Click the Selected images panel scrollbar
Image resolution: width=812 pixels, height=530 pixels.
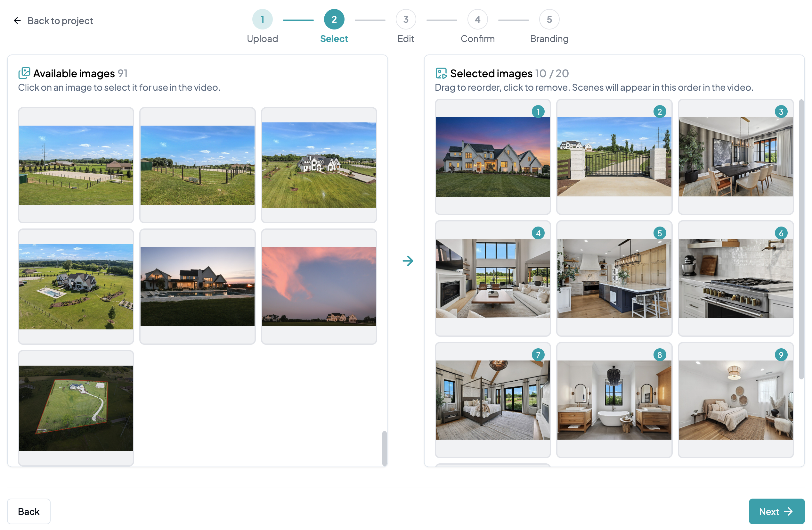coord(801,239)
